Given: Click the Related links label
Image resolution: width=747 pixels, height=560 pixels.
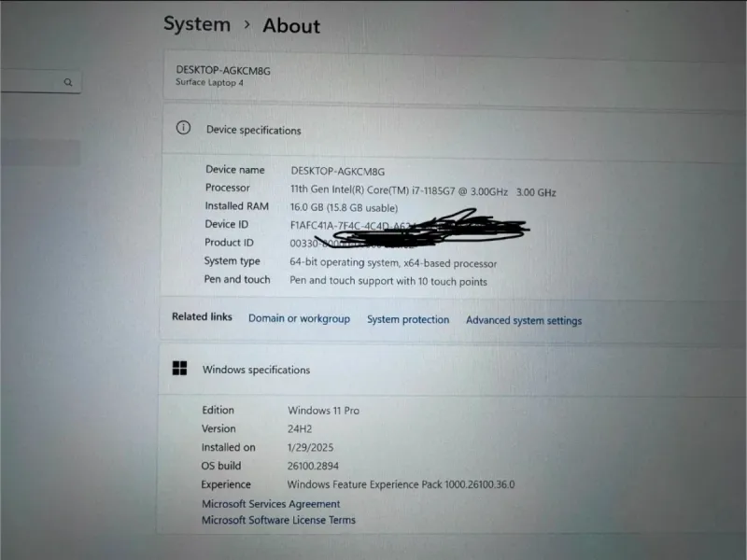Looking at the screenshot, I should [x=202, y=316].
